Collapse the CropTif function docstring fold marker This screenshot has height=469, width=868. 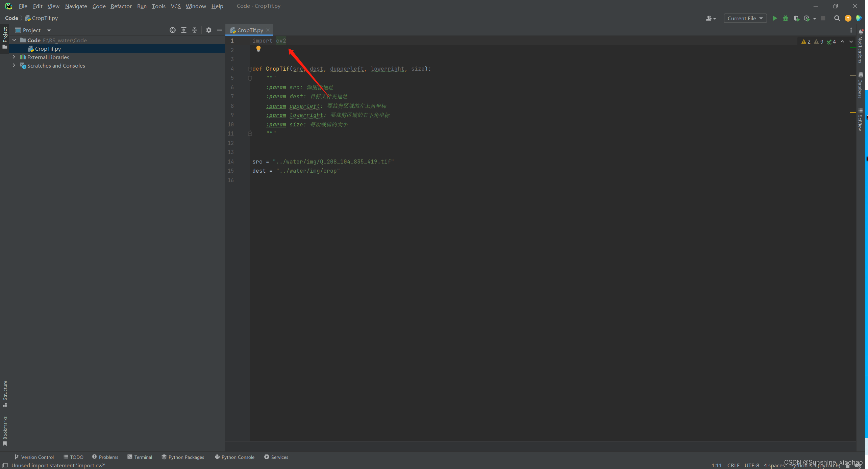pyautogui.click(x=250, y=78)
